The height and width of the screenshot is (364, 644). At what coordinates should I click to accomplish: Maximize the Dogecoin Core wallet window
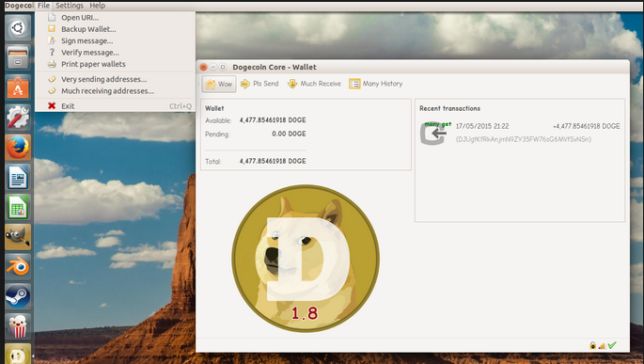[223, 67]
